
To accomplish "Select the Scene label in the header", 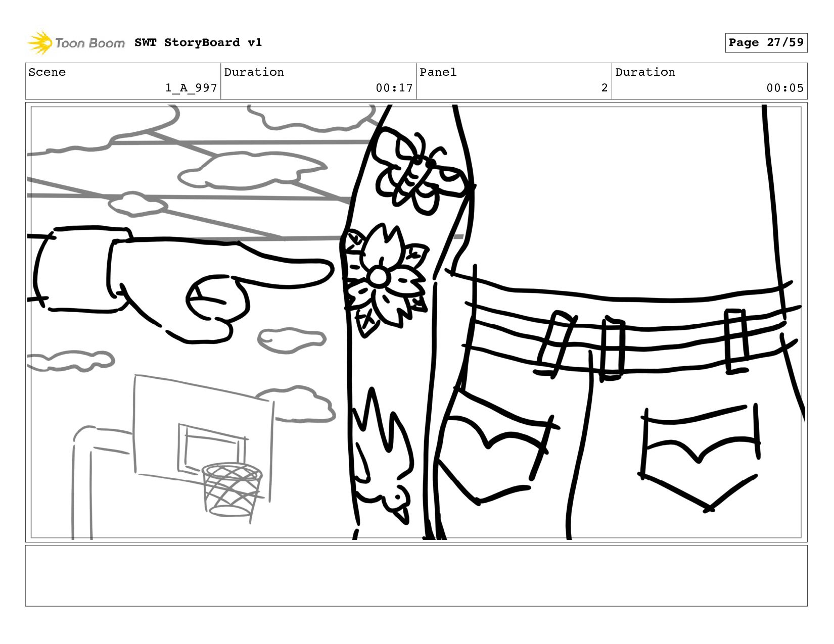I will tap(47, 72).
